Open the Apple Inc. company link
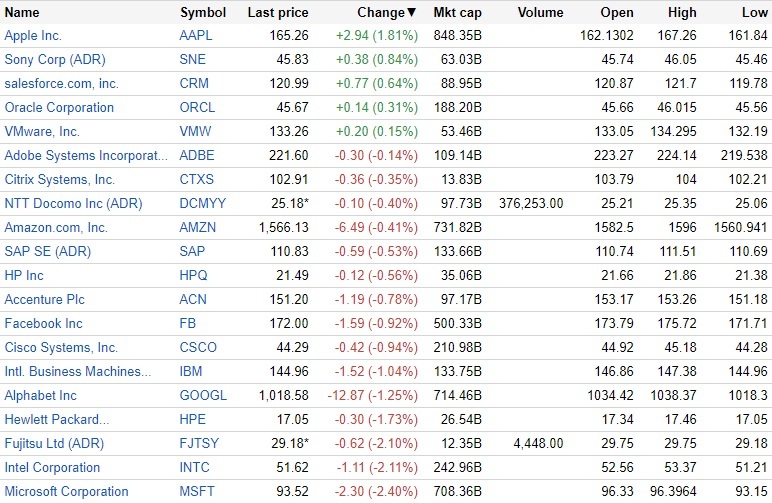 pos(33,35)
